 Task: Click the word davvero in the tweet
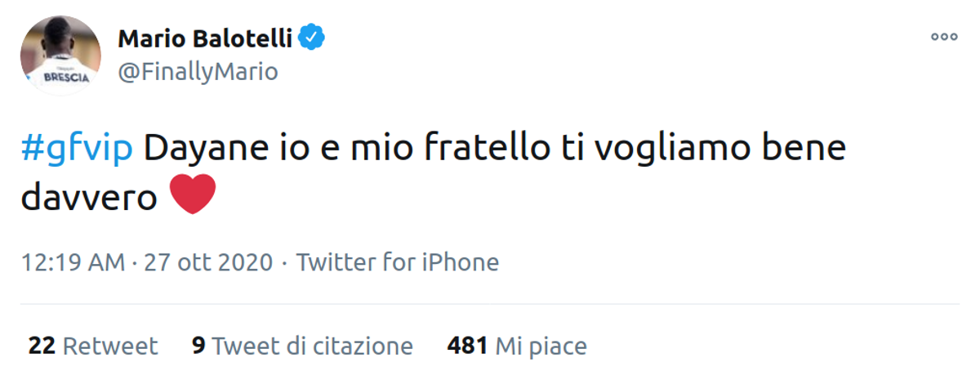click(x=89, y=197)
